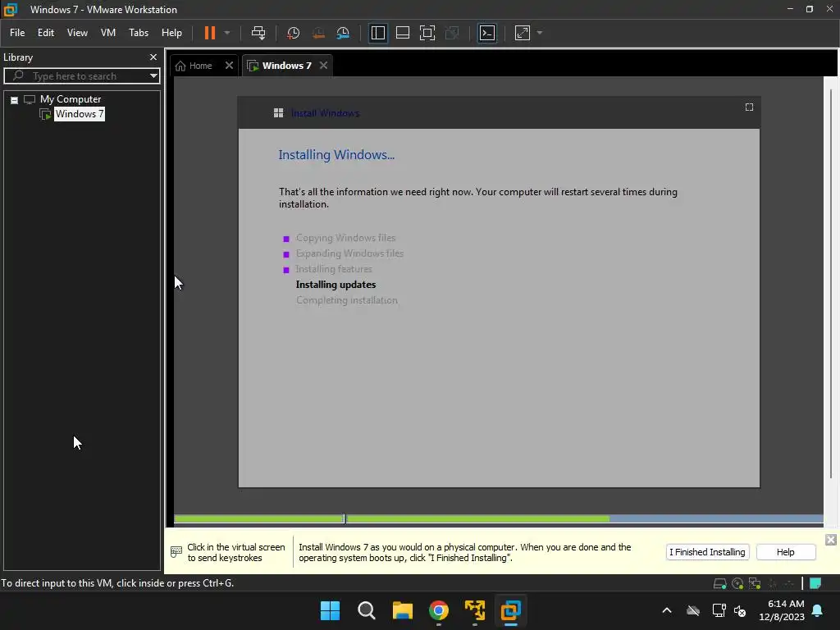This screenshot has height=630, width=840.
Task: Click the Help button in the install bar
Action: 785,552
